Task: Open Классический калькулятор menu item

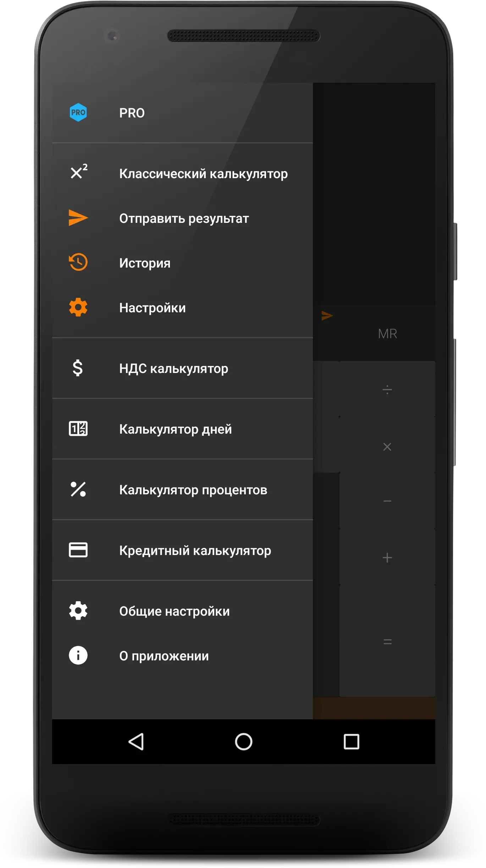Action: point(203,174)
